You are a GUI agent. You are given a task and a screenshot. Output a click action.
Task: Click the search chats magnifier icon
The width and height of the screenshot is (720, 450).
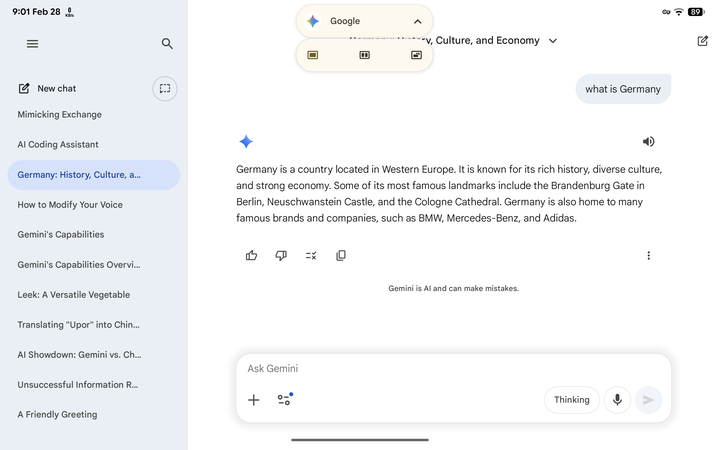[x=167, y=44]
